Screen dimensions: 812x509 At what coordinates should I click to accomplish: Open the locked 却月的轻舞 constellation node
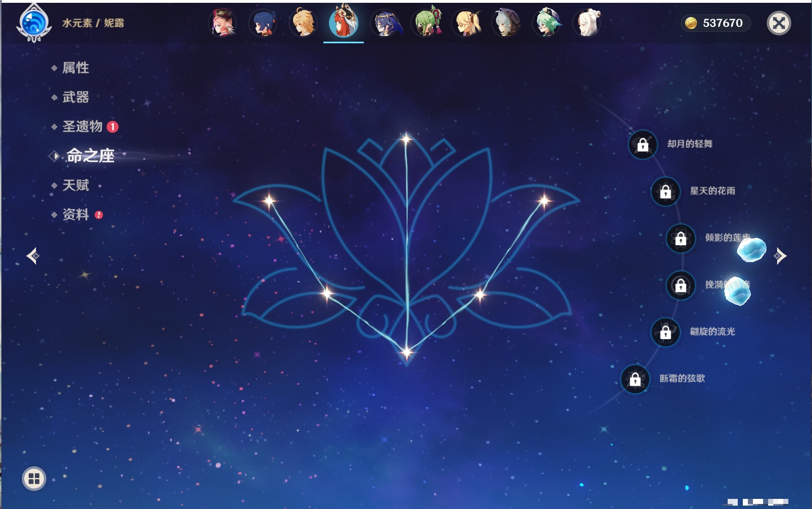pyautogui.click(x=643, y=145)
